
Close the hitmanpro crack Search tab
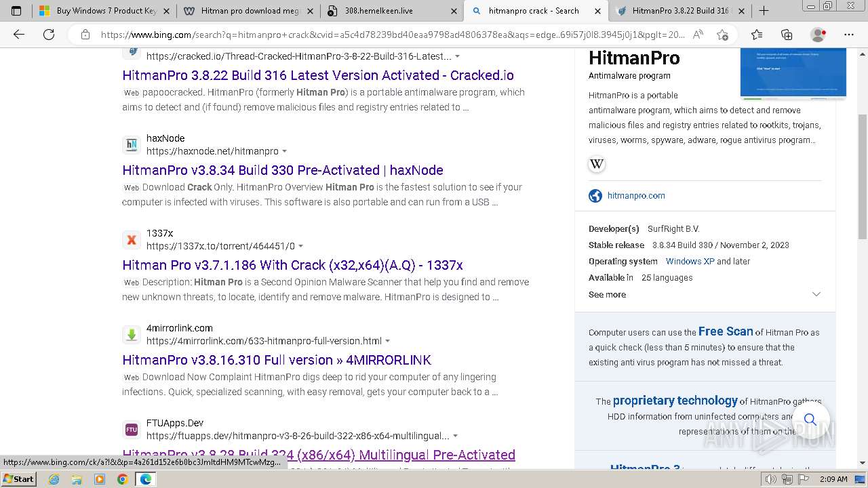[x=597, y=11]
